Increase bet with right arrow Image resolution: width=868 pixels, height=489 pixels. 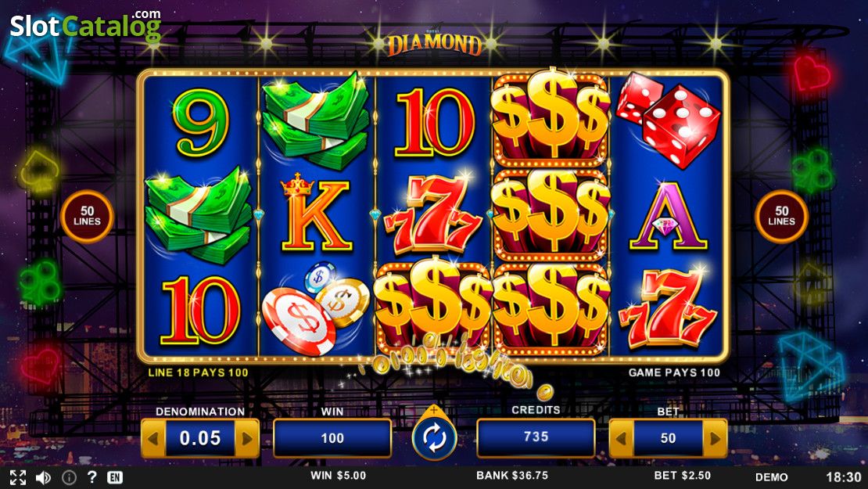click(x=716, y=438)
